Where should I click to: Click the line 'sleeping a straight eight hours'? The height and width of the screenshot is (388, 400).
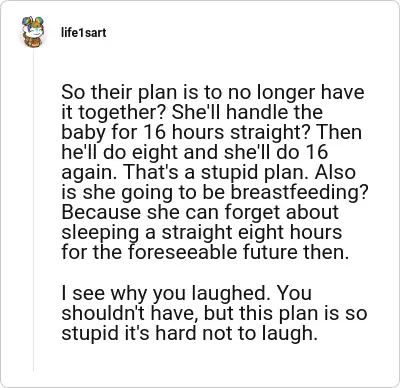[202, 232]
